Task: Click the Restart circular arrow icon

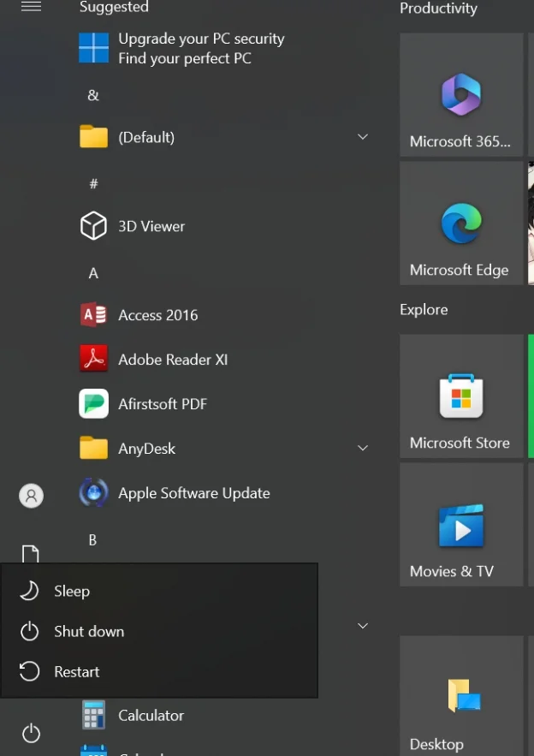Action: click(29, 671)
